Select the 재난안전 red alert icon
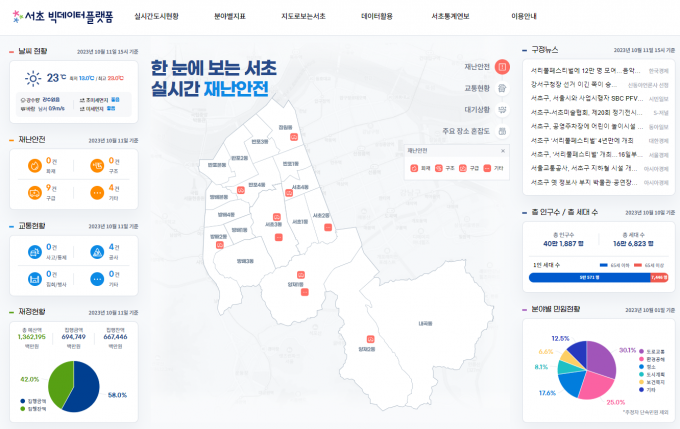 pos(503,67)
